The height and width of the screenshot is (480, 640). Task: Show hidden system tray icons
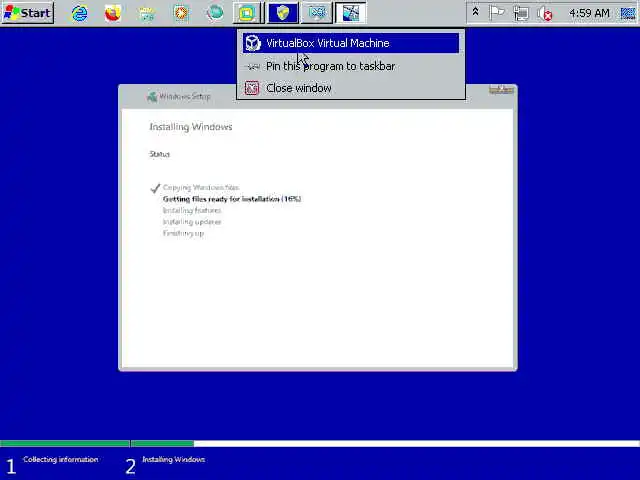[x=476, y=12]
